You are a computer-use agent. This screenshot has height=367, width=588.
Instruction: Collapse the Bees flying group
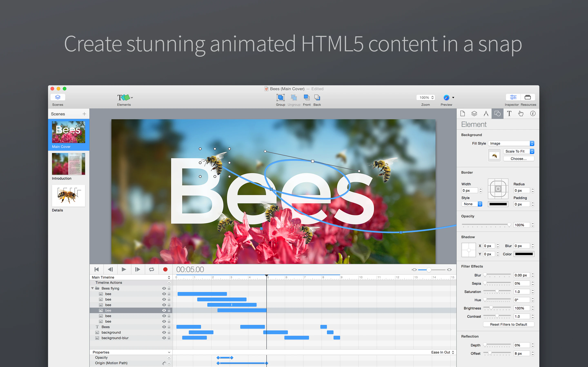click(92, 288)
